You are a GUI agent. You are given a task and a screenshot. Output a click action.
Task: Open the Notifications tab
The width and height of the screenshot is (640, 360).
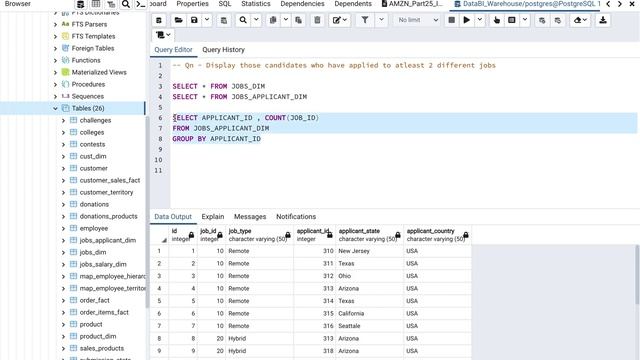pyautogui.click(x=296, y=217)
